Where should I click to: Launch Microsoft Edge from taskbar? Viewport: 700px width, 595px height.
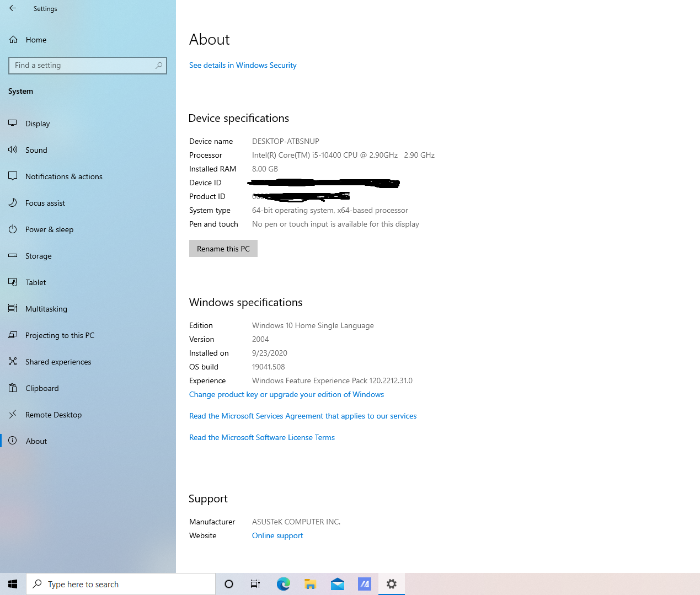(283, 584)
